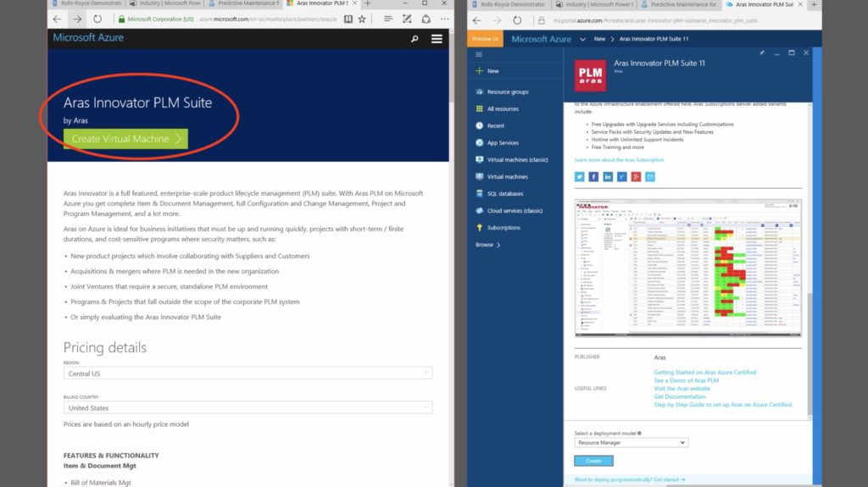The width and height of the screenshot is (868, 487).
Task: Open Getting Started on Aras Azure Certified link
Action: point(704,373)
